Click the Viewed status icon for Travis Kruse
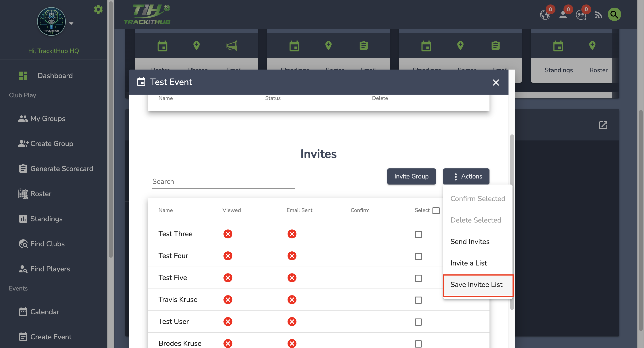This screenshot has height=348, width=644. (228, 299)
